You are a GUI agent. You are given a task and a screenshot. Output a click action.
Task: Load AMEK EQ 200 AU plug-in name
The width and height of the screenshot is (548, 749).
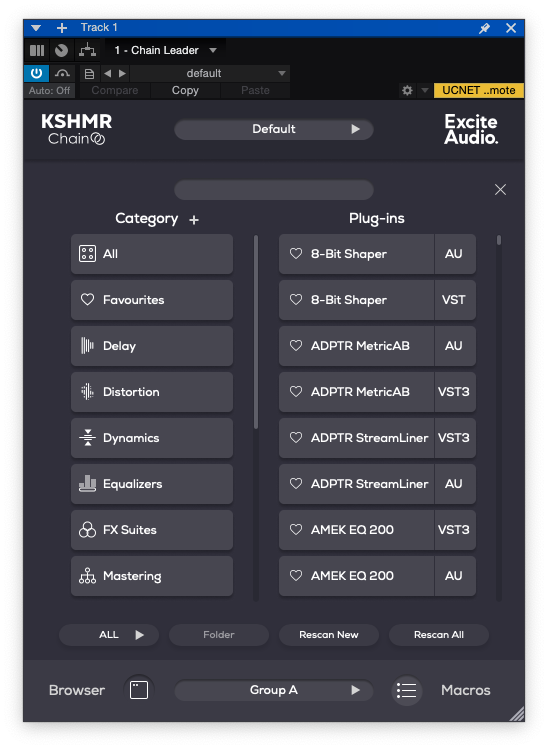tap(352, 576)
